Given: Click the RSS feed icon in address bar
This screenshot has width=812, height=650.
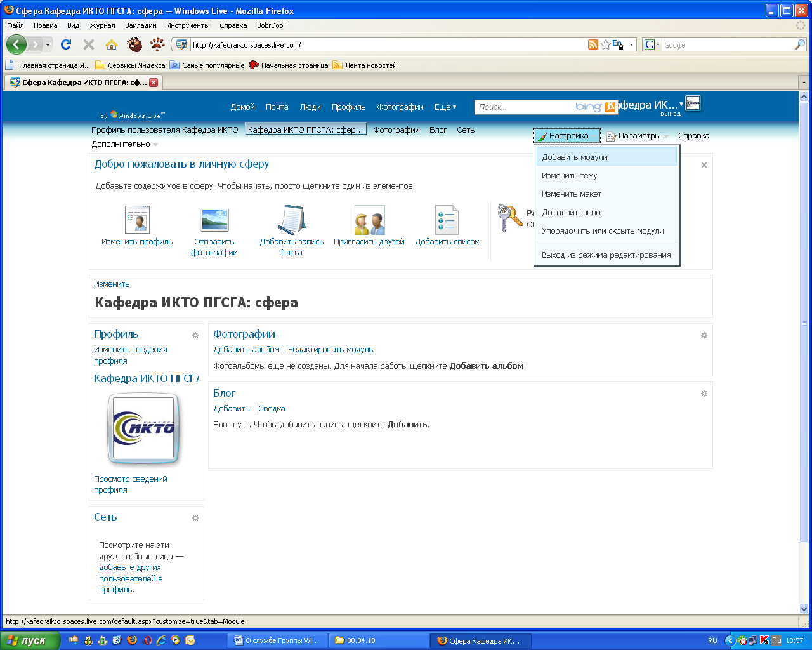Looking at the screenshot, I should (x=593, y=44).
